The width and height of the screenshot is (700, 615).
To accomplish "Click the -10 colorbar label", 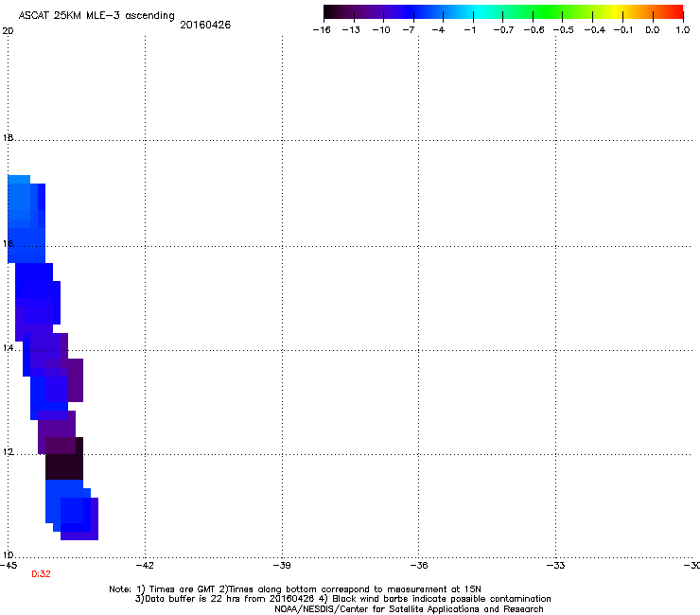I will [381, 30].
